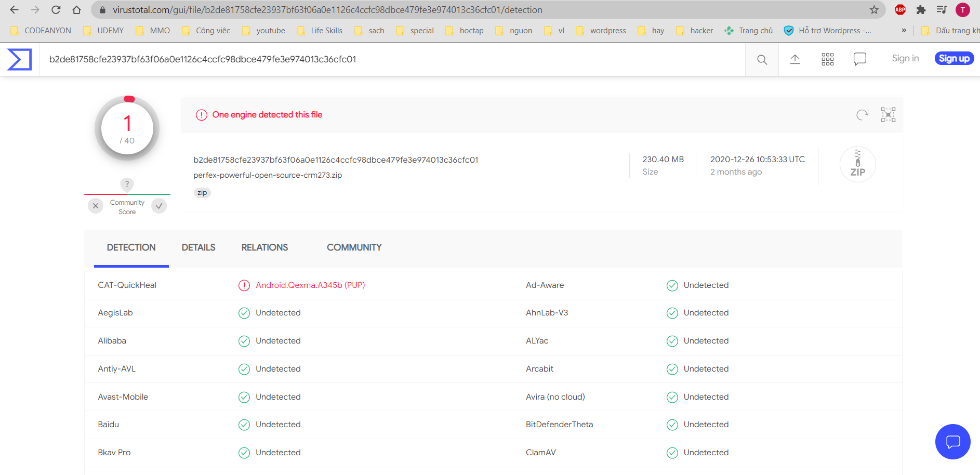The height and width of the screenshot is (475, 980).
Task: Click the perfex-powerful-open-source-crm273.zip file name
Action: coord(268,175)
